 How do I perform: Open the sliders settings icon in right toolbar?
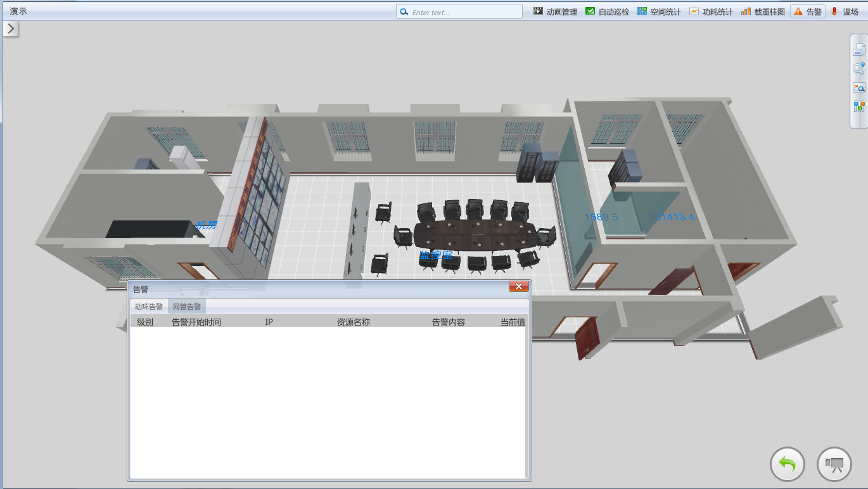pos(858,106)
